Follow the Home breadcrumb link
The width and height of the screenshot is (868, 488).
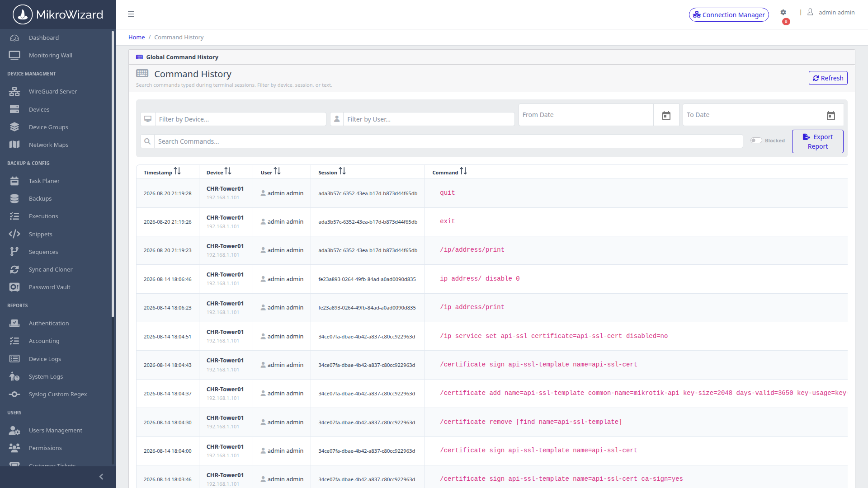coord(137,38)
